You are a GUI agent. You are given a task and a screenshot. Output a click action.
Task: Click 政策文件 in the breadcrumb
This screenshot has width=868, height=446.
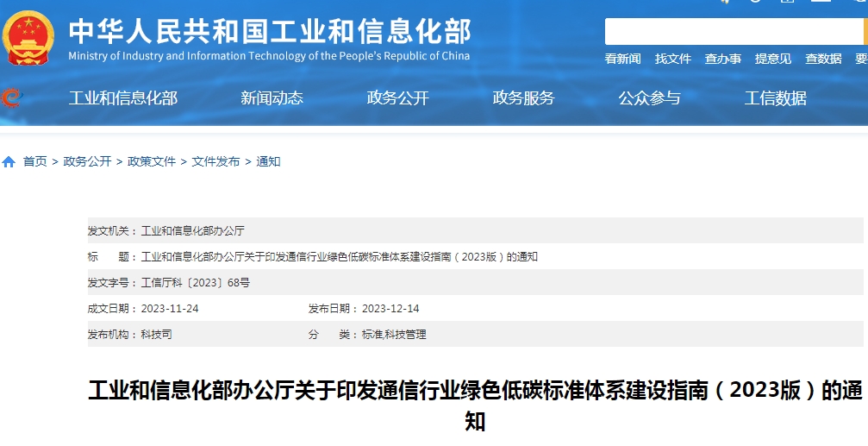[x=152, y=162]
